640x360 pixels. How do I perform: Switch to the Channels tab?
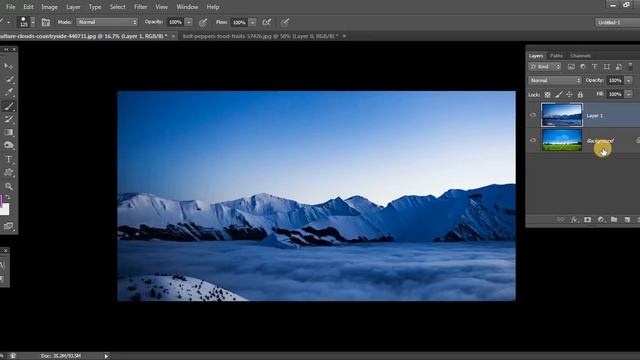(580, 56)
